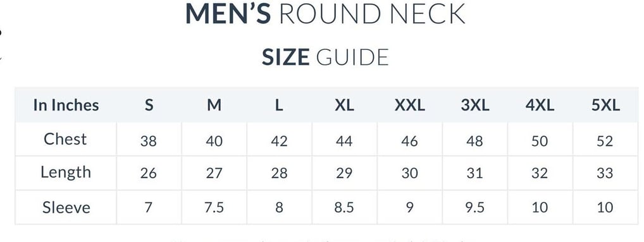
Task: Click the Length row label
Action: pyautogui.click(x=66, y=172)
